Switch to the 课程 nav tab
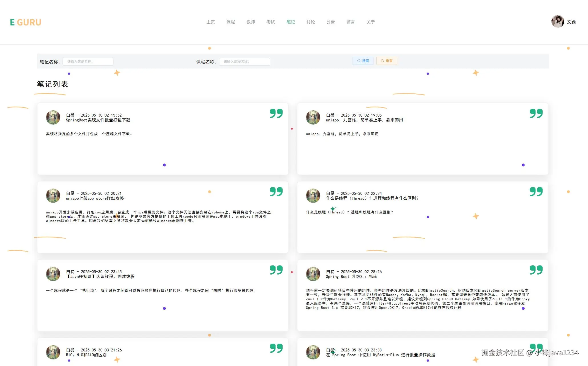 pos(231,22)
